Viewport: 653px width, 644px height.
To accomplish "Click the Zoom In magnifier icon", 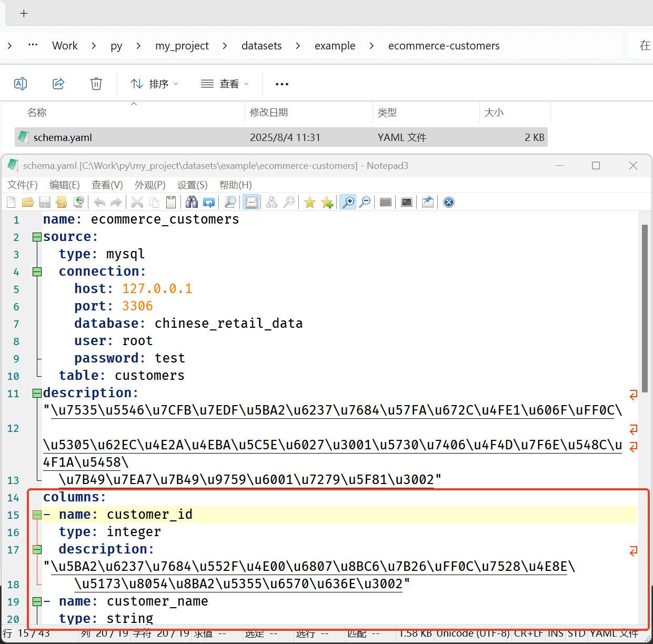I will point(348,202).
